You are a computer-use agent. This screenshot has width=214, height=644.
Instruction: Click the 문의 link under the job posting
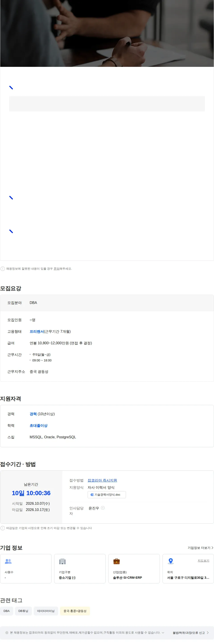56,269
